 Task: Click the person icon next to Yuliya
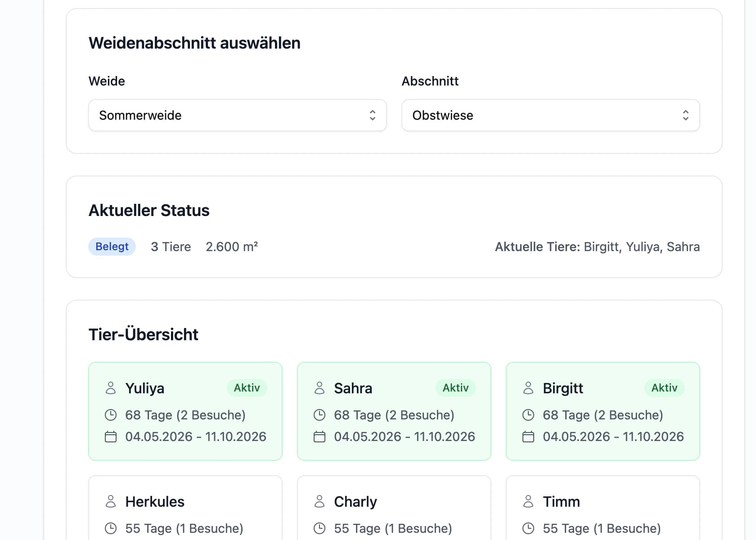[x=111, y=388]
